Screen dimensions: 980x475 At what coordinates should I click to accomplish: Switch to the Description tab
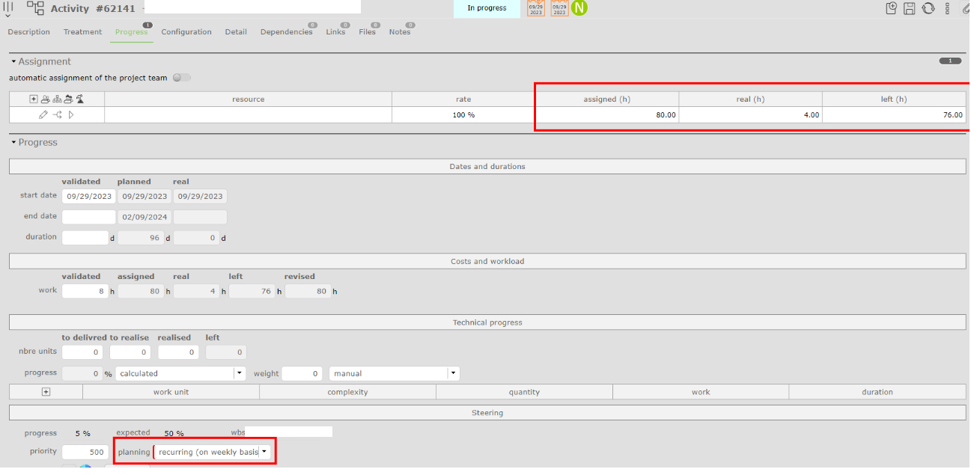28,32
